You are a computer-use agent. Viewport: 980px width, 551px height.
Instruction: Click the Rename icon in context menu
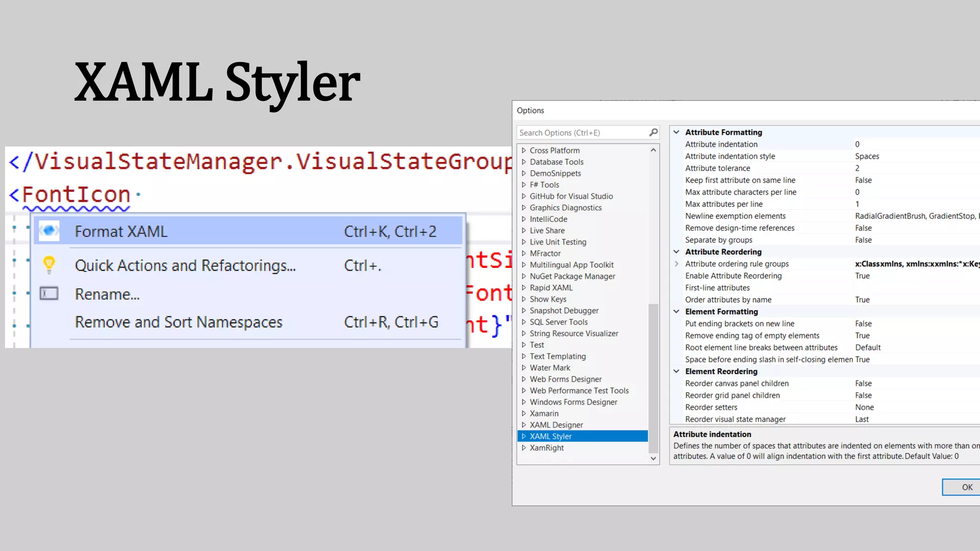[49, 293]
